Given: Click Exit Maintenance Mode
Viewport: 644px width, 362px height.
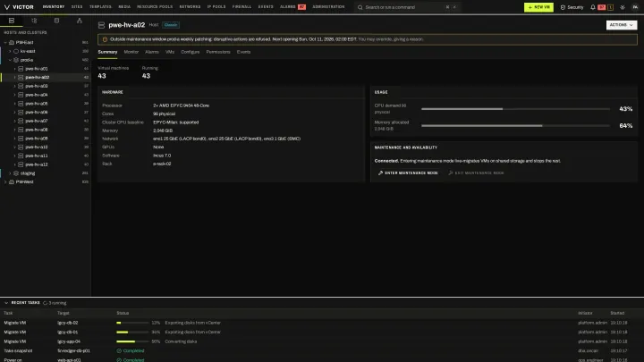Looking at the screenshot, I should (x=476, y=173).
